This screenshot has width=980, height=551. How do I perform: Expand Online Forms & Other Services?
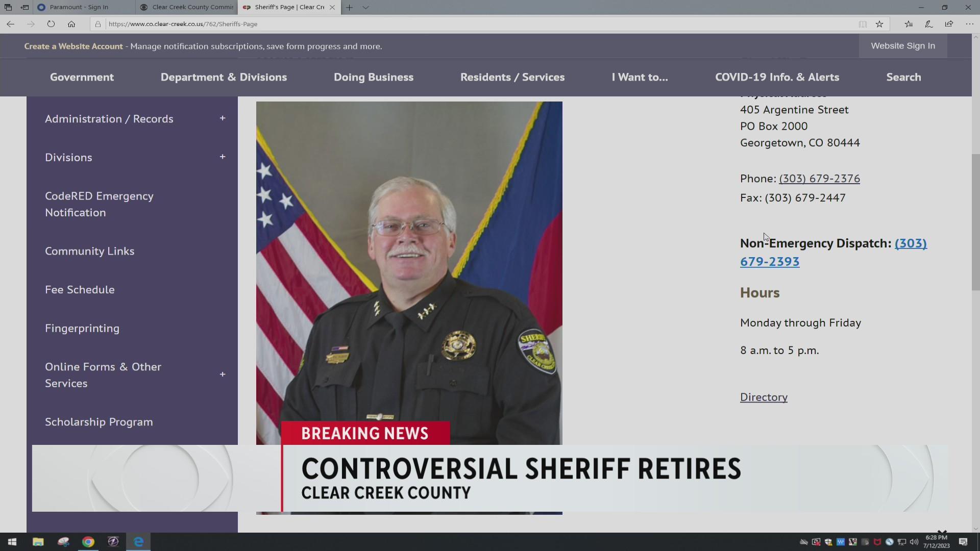click(223, 374)
